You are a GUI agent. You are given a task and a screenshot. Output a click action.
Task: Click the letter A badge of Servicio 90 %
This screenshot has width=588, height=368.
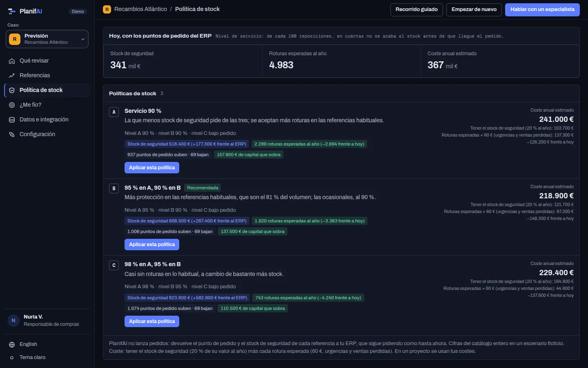click(x=114, y=112)
